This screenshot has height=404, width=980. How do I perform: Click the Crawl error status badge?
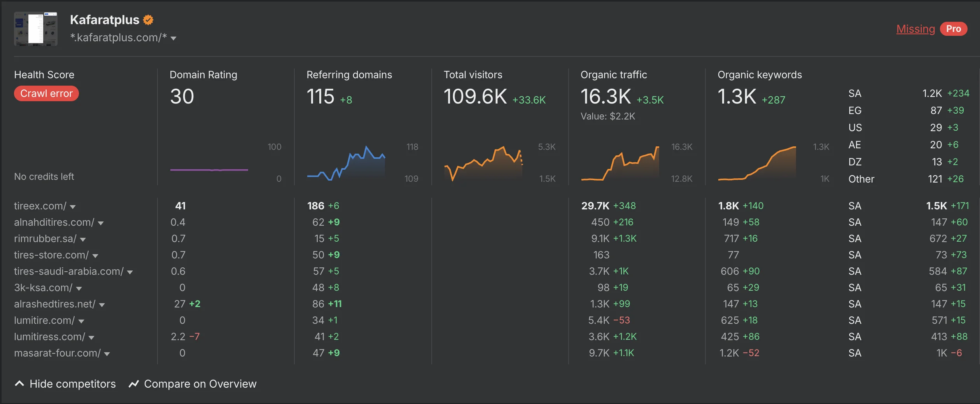[x=46, y=93]
